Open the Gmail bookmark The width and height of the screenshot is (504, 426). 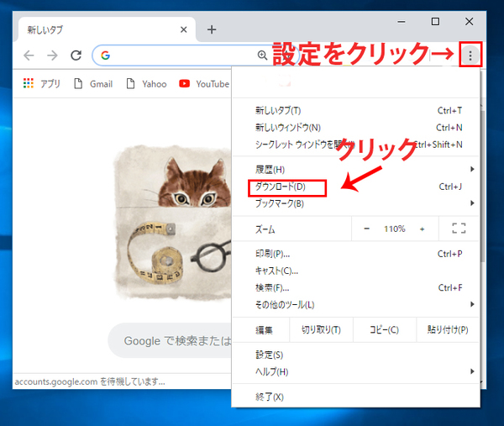click(x=94, y=84)
